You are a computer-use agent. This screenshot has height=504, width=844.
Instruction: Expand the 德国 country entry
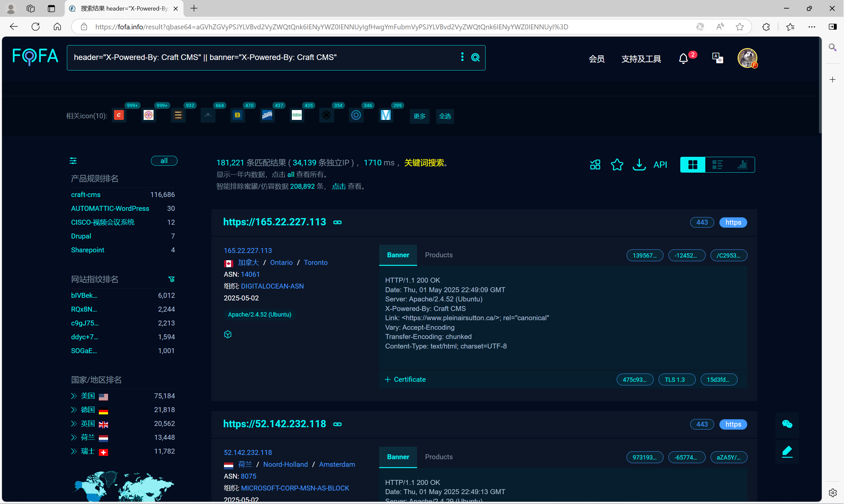click(x=74, y=410)
